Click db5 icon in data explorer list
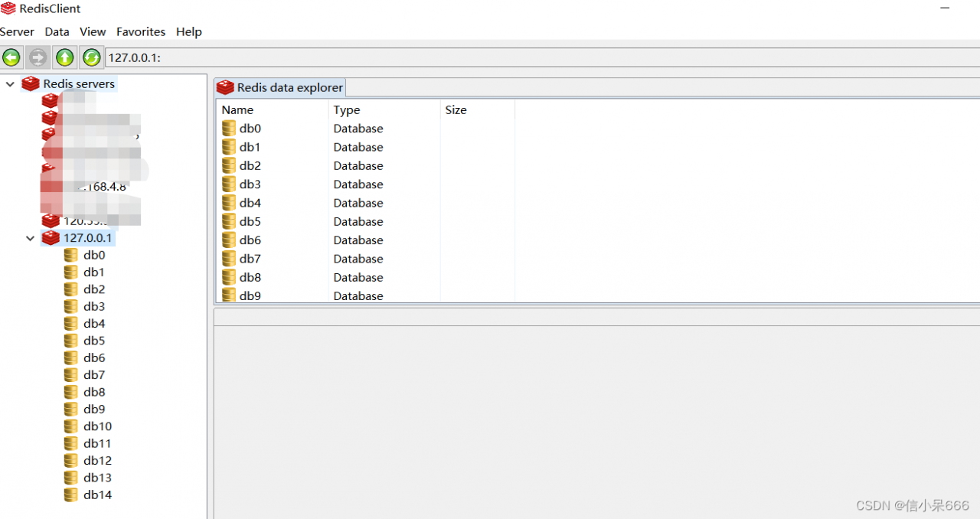Viewport: 980px width, 519px height. coord(229,221)
